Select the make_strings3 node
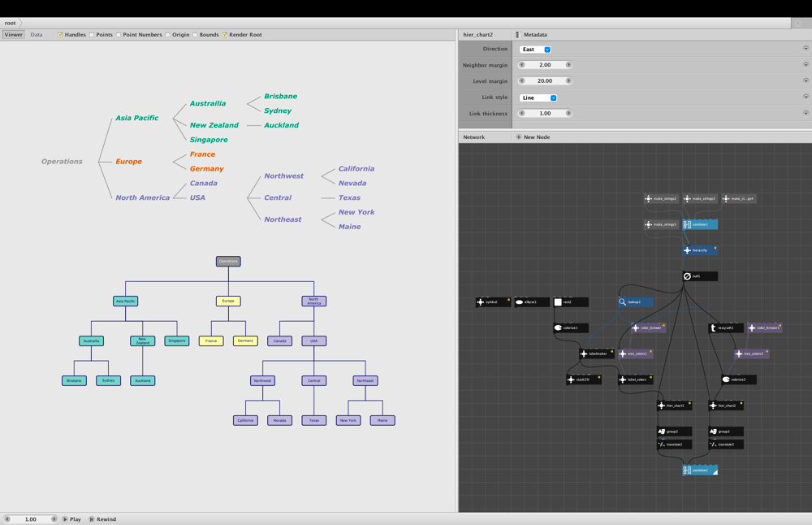The height and width of the screenshot is (525, 812). click(700, 198)
